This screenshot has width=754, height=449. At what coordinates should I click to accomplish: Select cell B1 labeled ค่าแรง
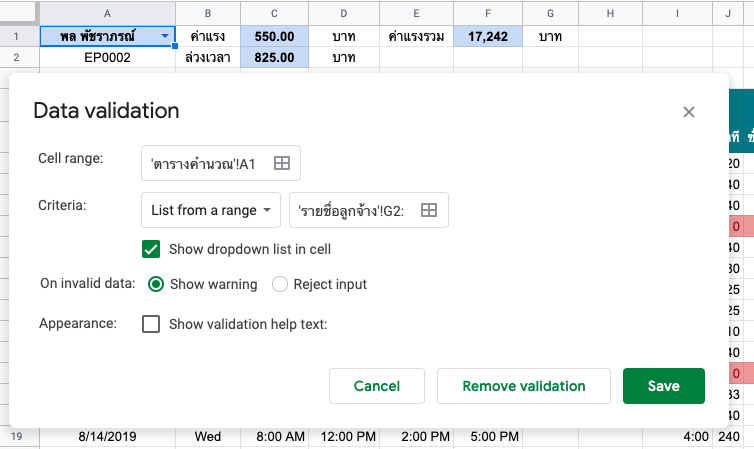[208, 36]
